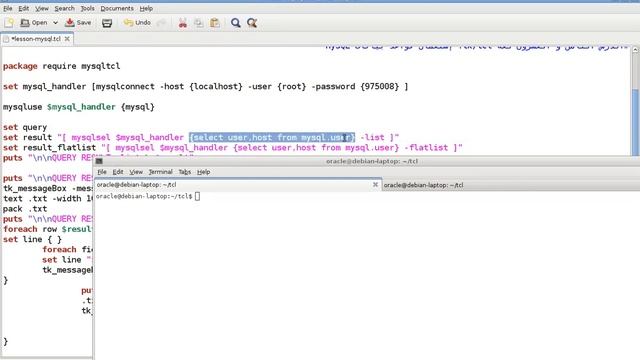Copy selection with the Copy icon
The height and width of the screenshot is (360, 640).
pyautogui.click(x=199, y=23)
